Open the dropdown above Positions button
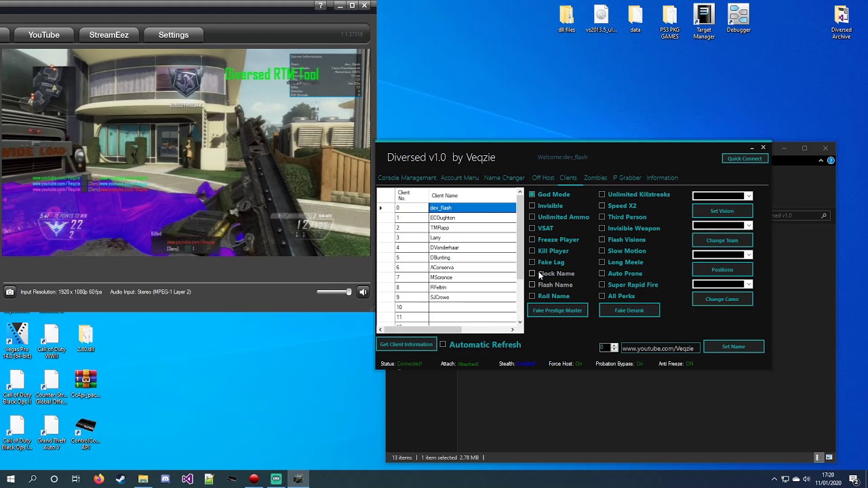 point(722,255)
